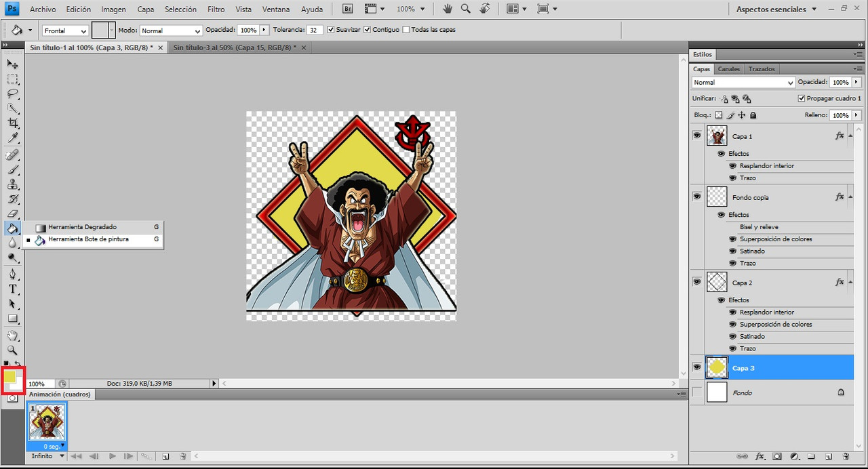The height and width of the screenshot is (469, 868).
Task: Select the Lasso tool
Action: click(12, 94)
